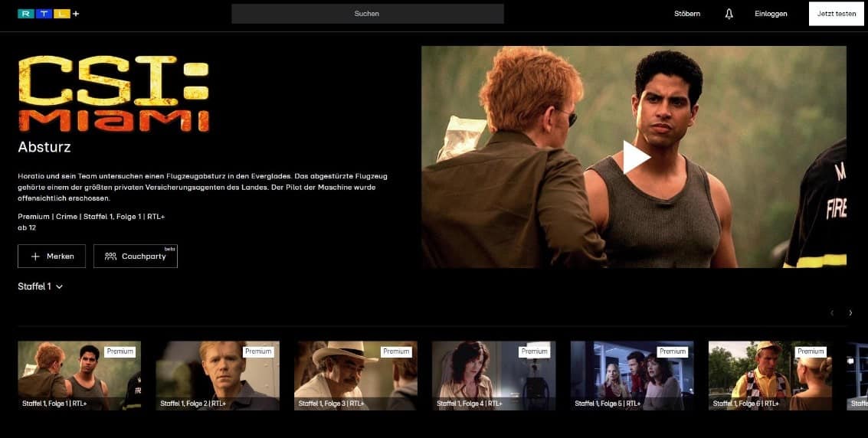Screen dimensions: 868x438
Task: Open the Stöbern menu
Action: click(687, 14)
